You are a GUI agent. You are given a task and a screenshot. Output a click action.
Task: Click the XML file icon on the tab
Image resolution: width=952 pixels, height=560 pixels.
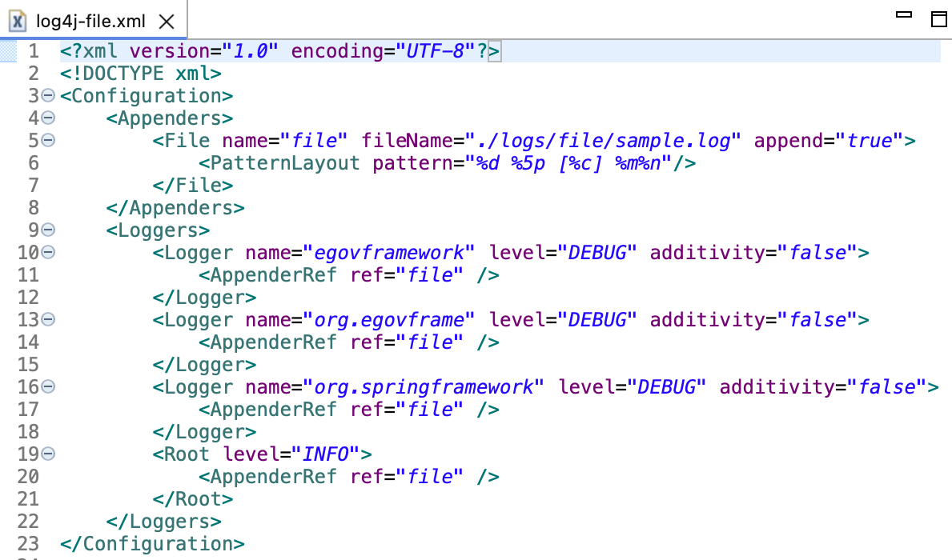(x=18, y=22)
